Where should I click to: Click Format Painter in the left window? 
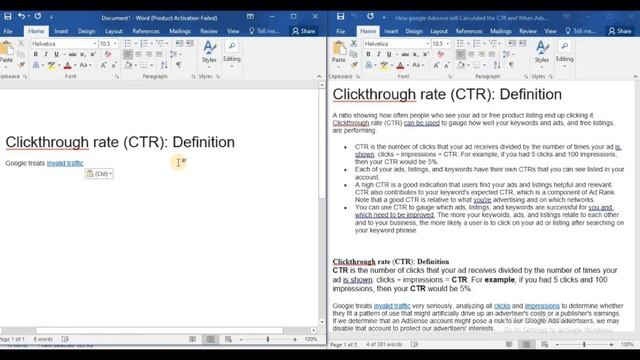[x=21, y=65]
